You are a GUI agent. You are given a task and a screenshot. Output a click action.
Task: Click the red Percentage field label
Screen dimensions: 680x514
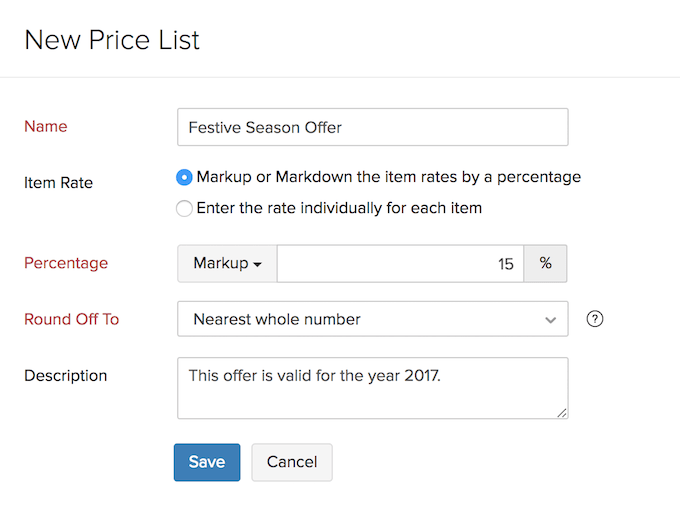pos(65,263)
